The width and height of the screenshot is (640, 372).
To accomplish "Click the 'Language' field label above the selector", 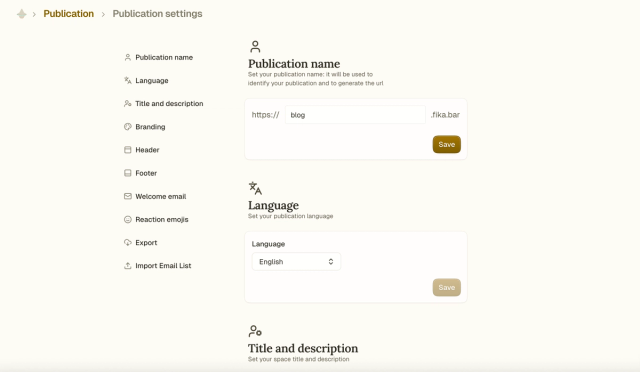I will pyautogui.click(x=268, y=244).
